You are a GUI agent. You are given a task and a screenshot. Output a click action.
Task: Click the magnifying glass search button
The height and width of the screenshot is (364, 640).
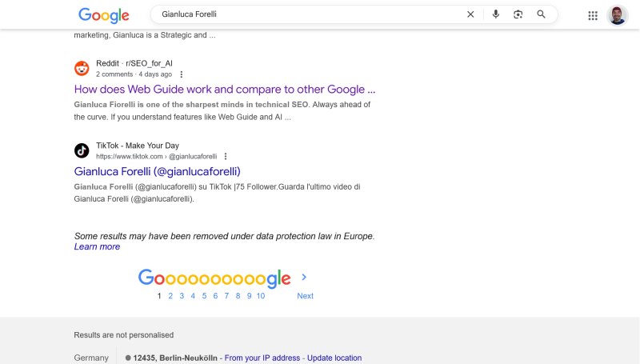point(542,14)
